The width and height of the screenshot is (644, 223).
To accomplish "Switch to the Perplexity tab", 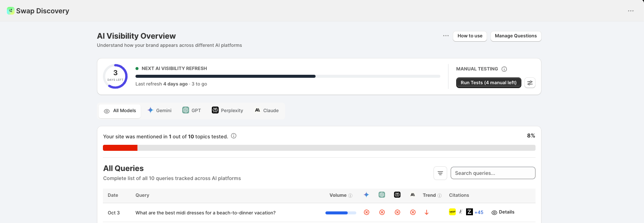I will (x=227, y=110).
